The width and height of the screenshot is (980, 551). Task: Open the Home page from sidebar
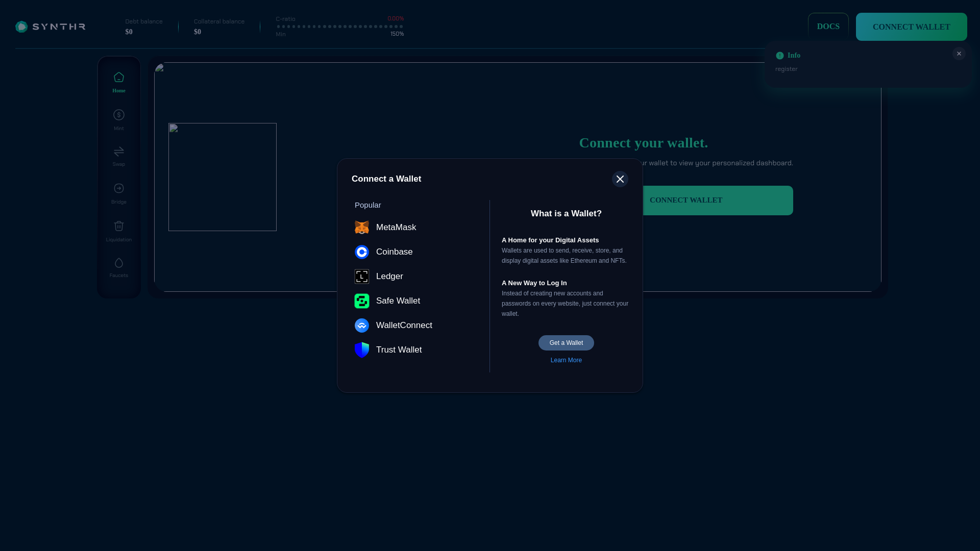click(119, 83)
